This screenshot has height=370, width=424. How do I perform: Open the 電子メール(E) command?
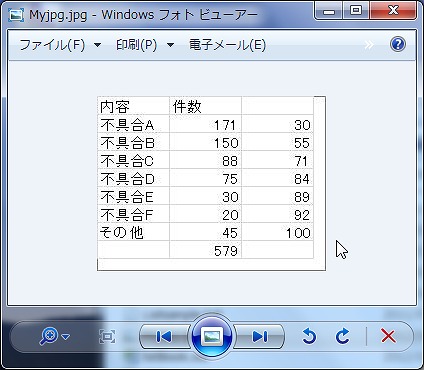(228, 45)
